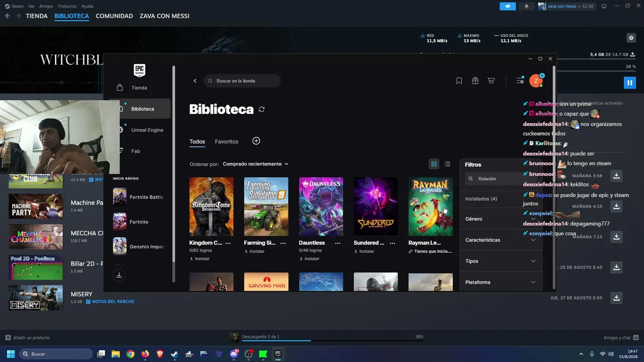Image resolution: width=644 pixels, height=362 pixels.
Task: Expand the Plataforma filter
Action: tap(501, 283)
